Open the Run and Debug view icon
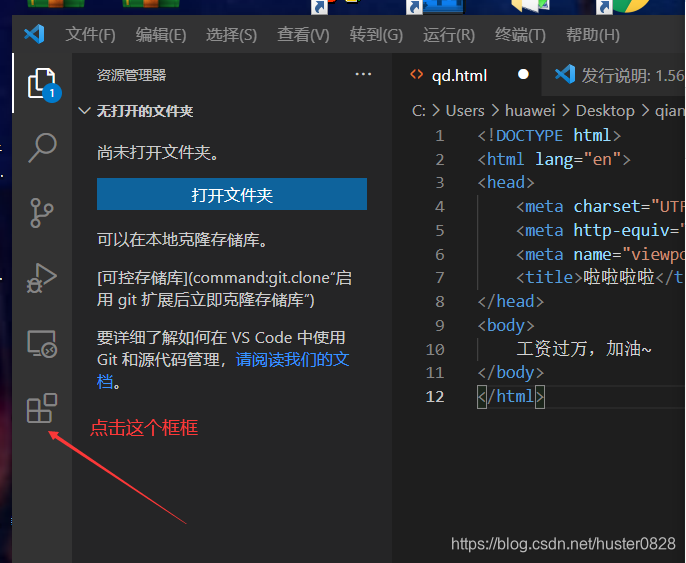 [42, 278]
